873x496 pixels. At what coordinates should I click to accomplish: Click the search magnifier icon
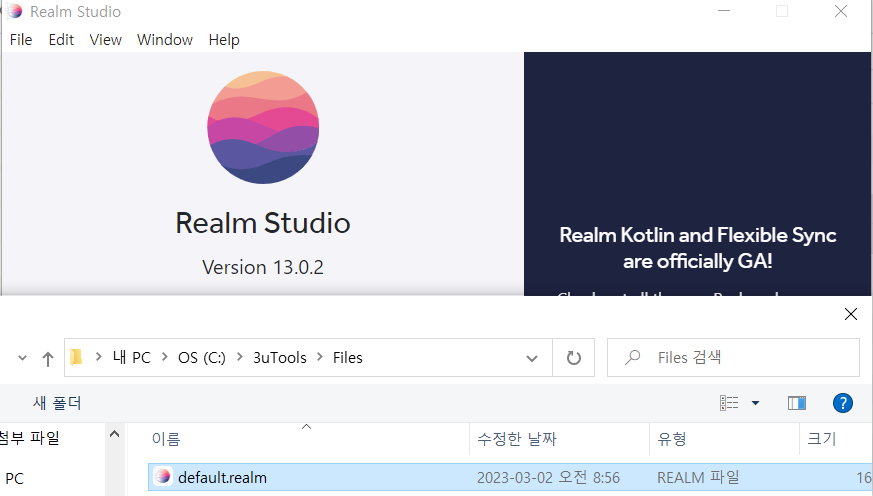[x=632, y=357]
